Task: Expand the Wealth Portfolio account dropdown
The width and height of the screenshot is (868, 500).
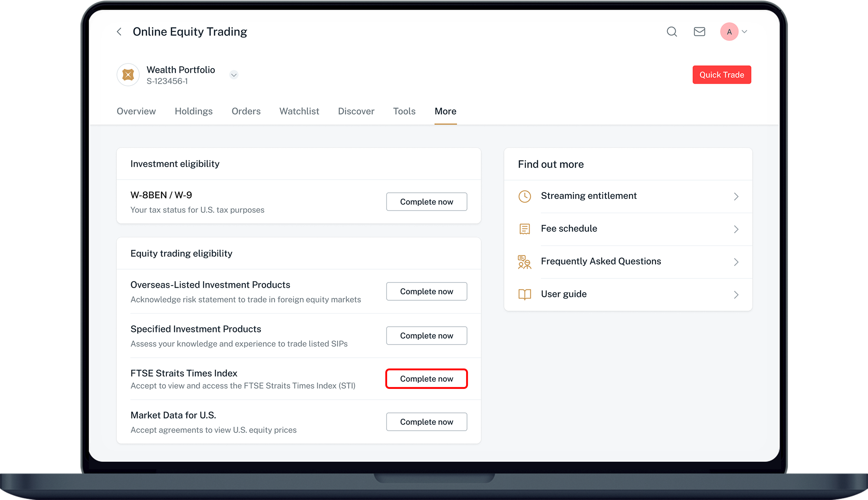Action: pos(234,75)
